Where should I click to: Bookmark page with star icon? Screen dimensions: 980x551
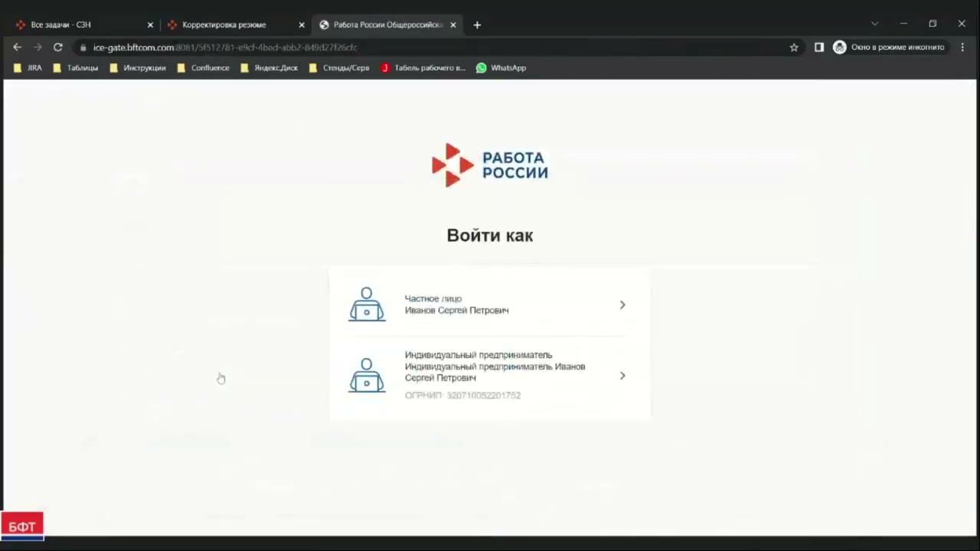click(794, 47)
